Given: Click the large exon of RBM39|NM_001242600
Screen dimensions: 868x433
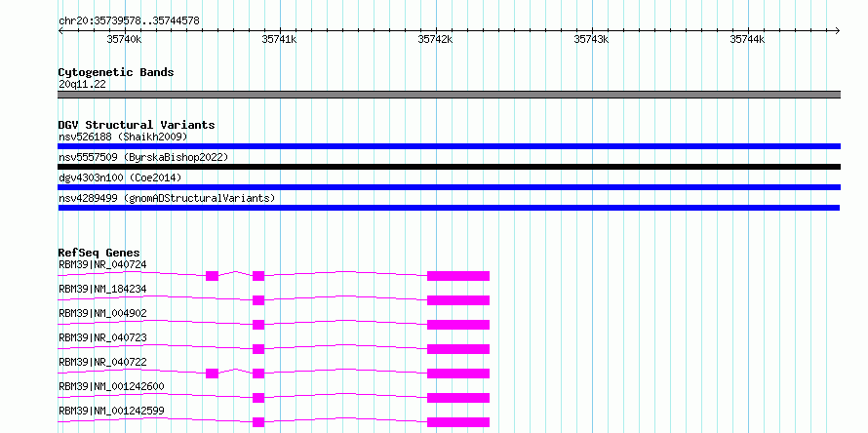Looking at the screenshot, I should 458,398.
